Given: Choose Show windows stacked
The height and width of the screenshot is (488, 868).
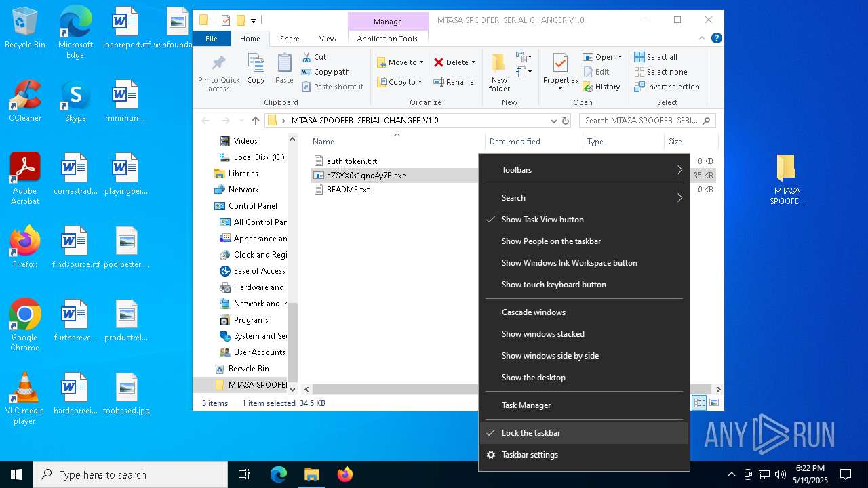Looking at the screenshot, I should coord(584,334).
